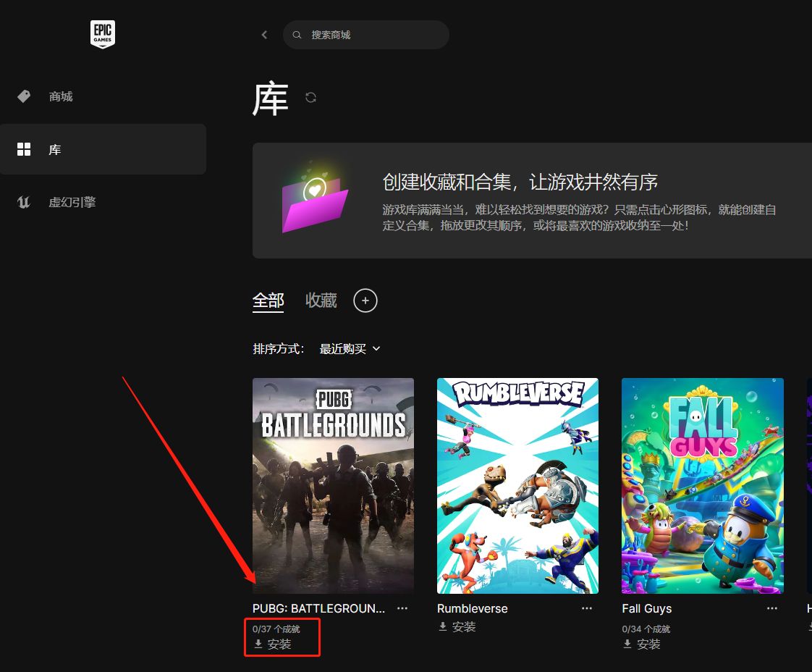Viewport: 812px width, 672px height.
Task: Click the Fall Guys title text
Action: point(647,609)
